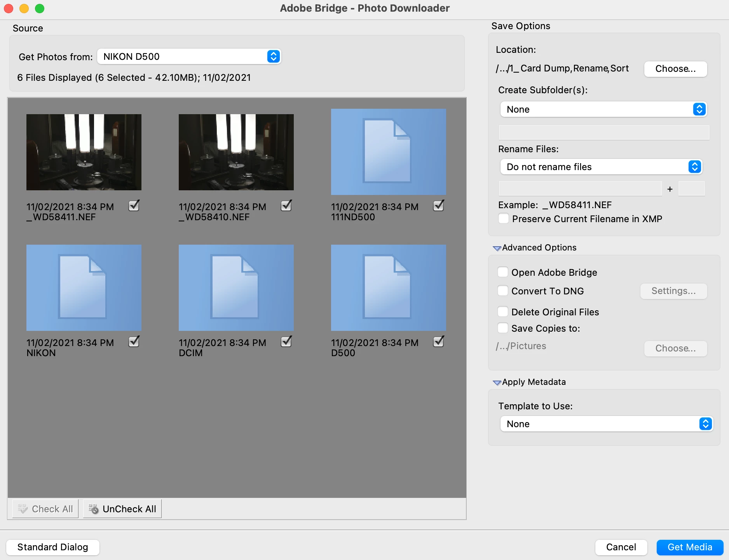729x560 pixels.
Task: Enable Save Copies to checkbox
Action: pyautogui.click(x=503, y=328)
